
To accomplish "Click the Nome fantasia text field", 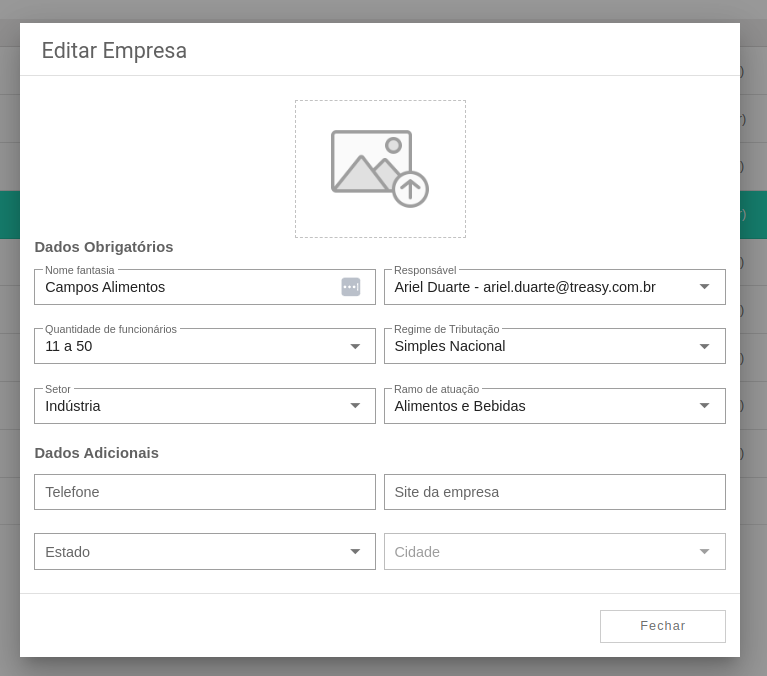I will (205, 287).
